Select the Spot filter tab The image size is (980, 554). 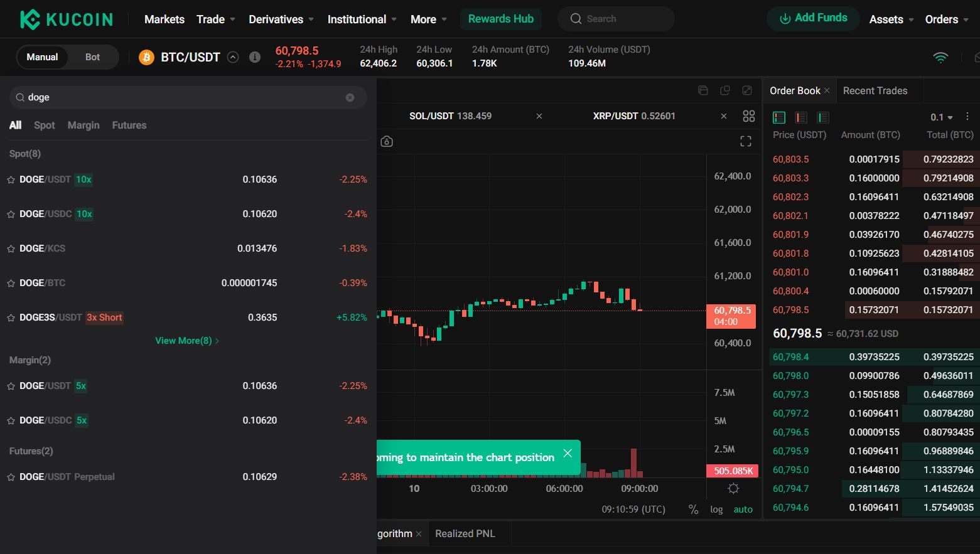pyautogui.click(x=45, y=125)
